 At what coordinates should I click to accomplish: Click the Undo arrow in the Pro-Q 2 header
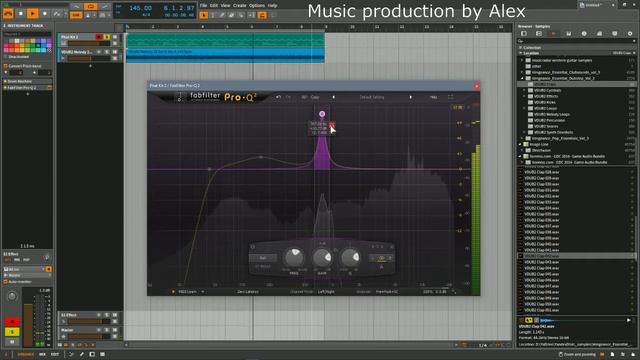[x=278, y=97]
